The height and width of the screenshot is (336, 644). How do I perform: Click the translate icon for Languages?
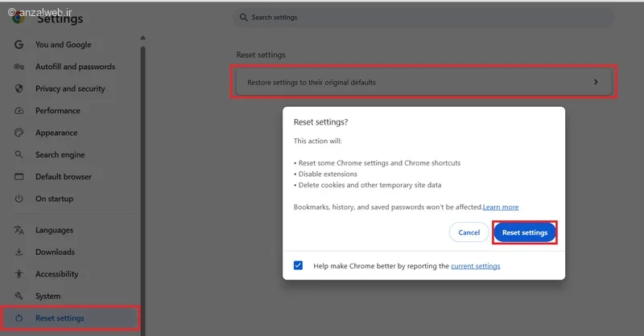click(x=19, y=230)
